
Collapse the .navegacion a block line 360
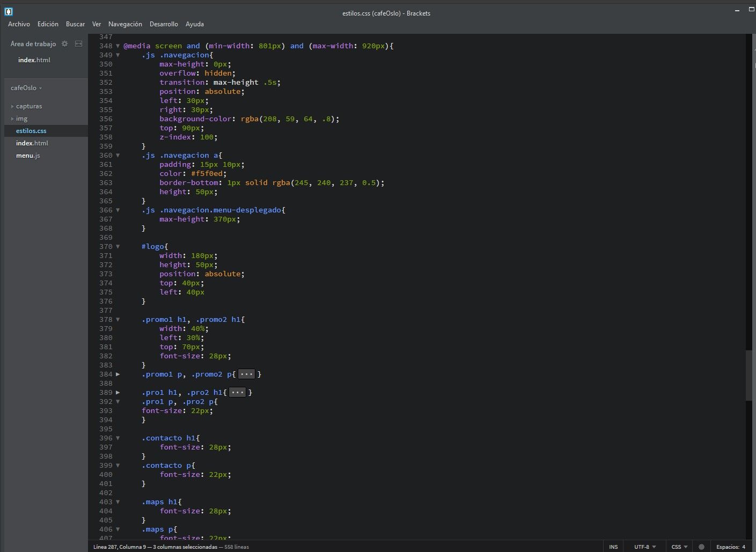tap(118, 156)
